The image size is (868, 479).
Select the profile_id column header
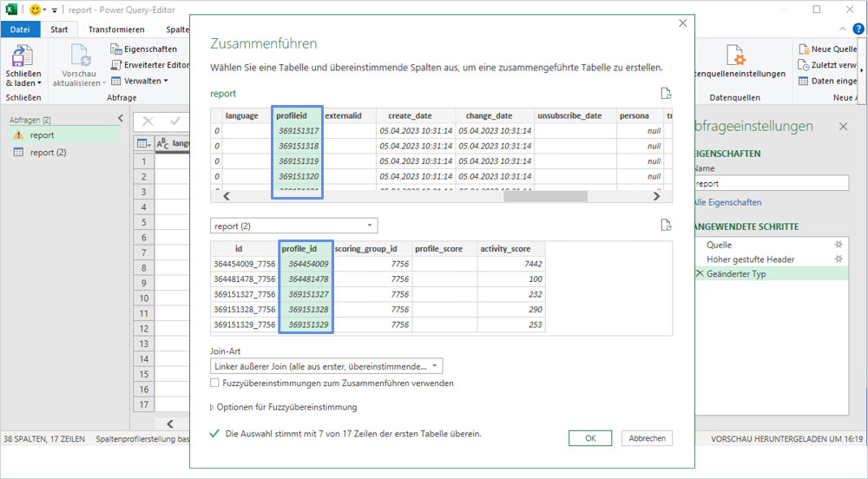point(306,249)
